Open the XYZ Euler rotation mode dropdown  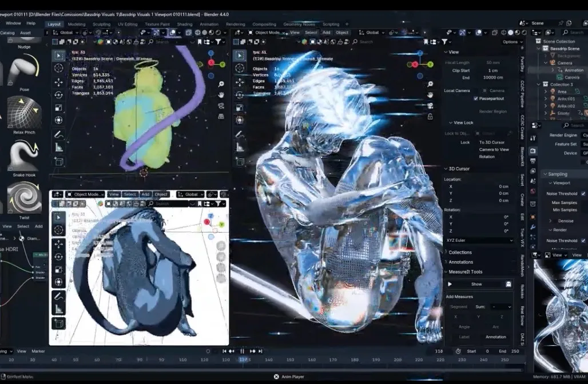479,241
